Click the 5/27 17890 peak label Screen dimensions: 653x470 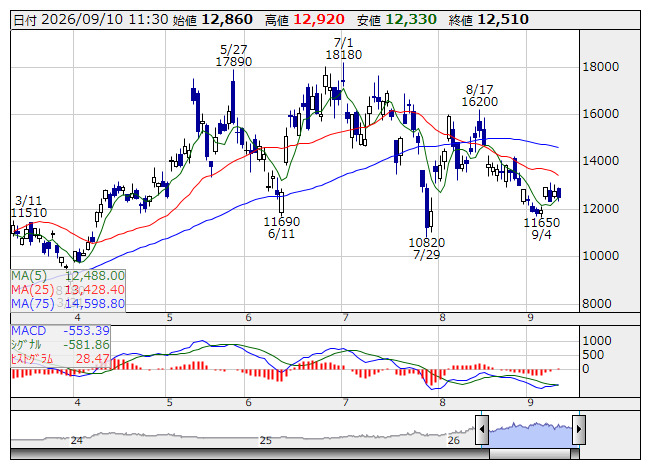234,56
